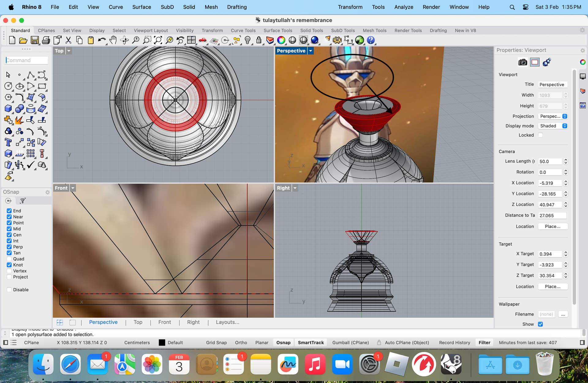Screen dimensions: 588x383
Task: Click the blue Help question mark icon
Action: (371, 40)
